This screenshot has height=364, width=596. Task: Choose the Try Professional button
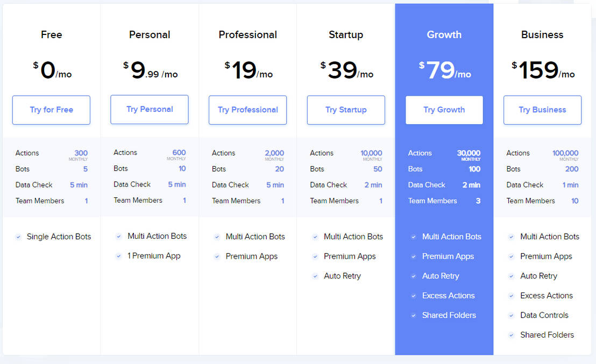click(247, 110)
